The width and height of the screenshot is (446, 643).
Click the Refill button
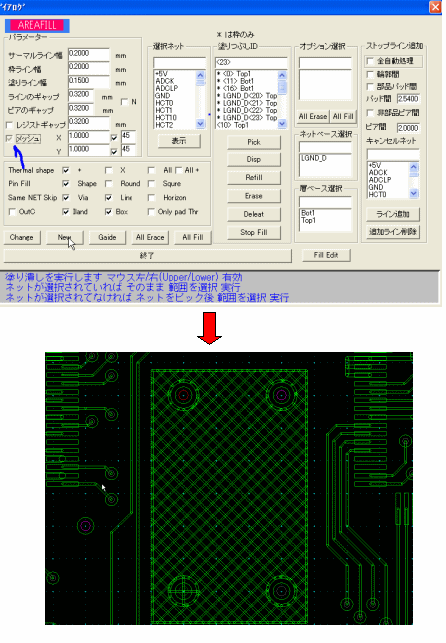pyautogui.click(x=254, y=178)
